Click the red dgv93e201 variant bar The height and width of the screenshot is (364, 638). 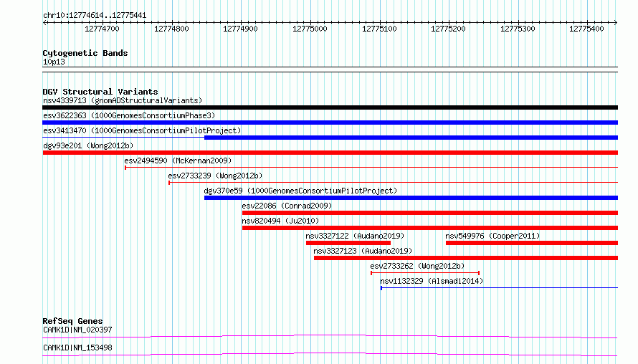[x=330, y=153]
